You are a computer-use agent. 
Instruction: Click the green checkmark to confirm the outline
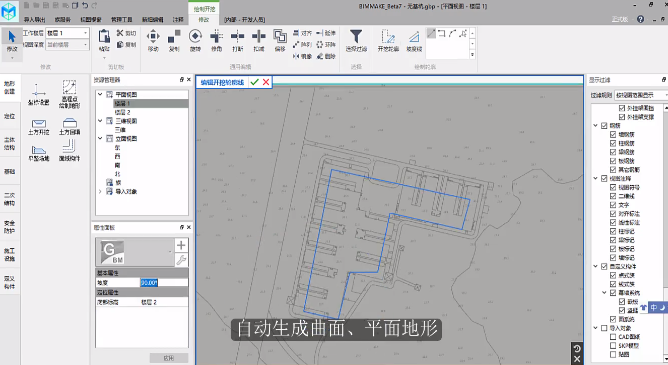(x=254, y=82)
